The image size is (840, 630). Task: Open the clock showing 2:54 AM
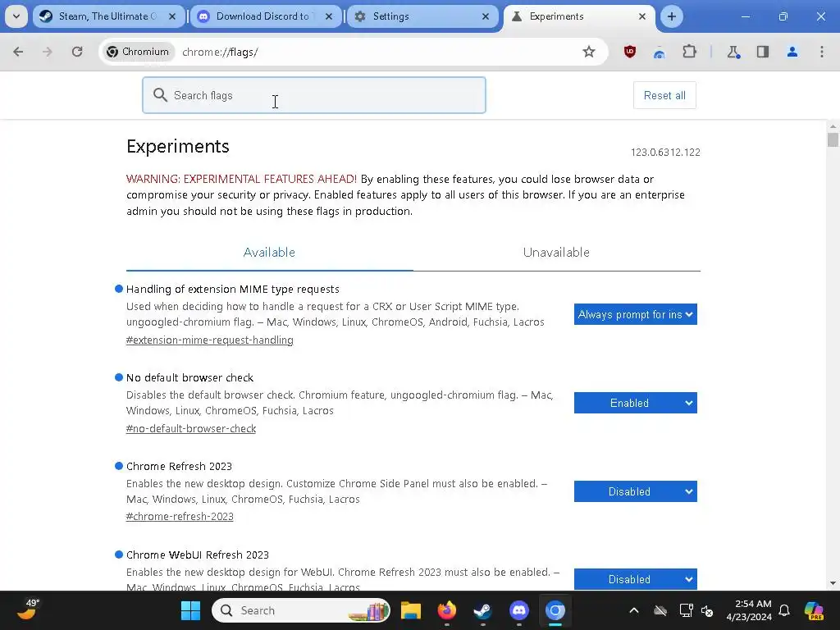coord(749,610)
